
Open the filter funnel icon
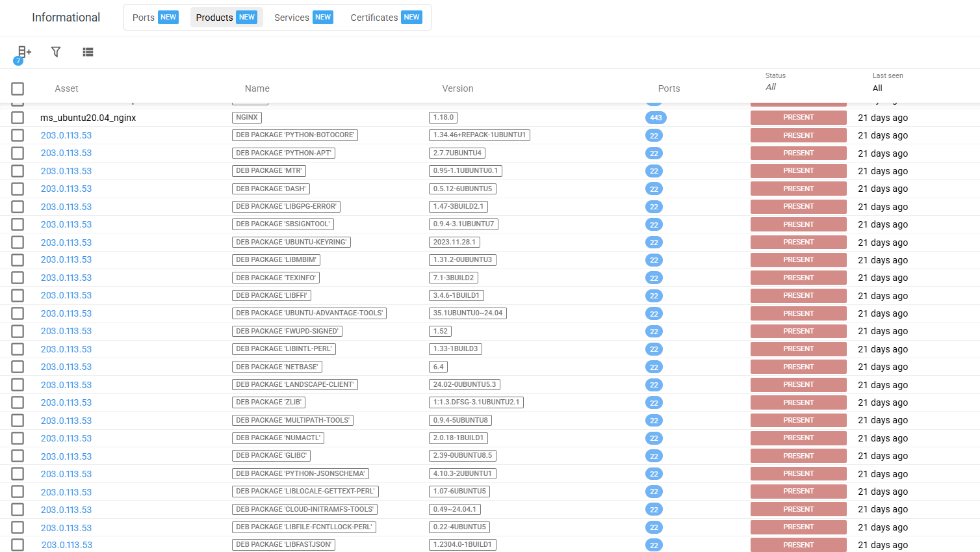coord(56,52)
